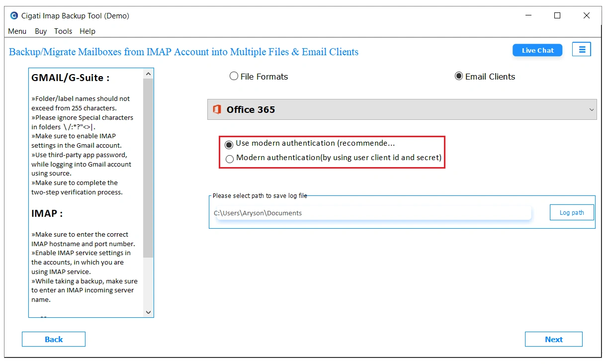The height and width of the screenshot is (364, 610).
Task: Click 'Use third-party app password' note
Action: pyautogui.click(x=81, y=164)
